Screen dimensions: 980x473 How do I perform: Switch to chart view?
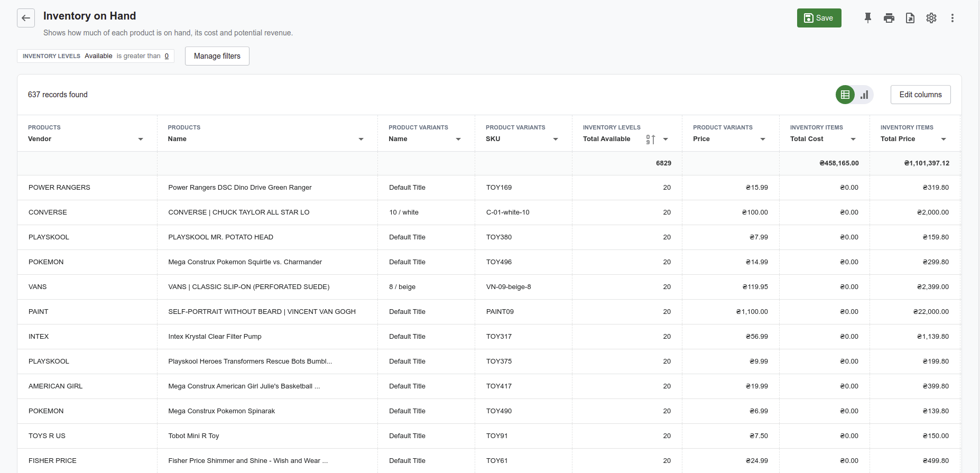[x=864, y=95]
